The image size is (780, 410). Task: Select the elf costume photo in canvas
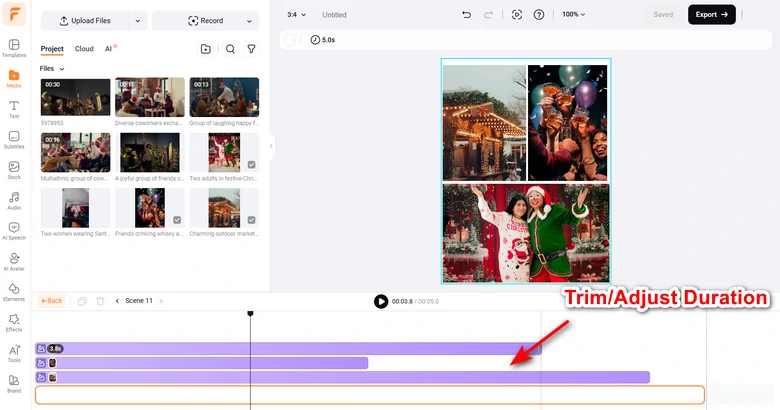tap(526, 233)
